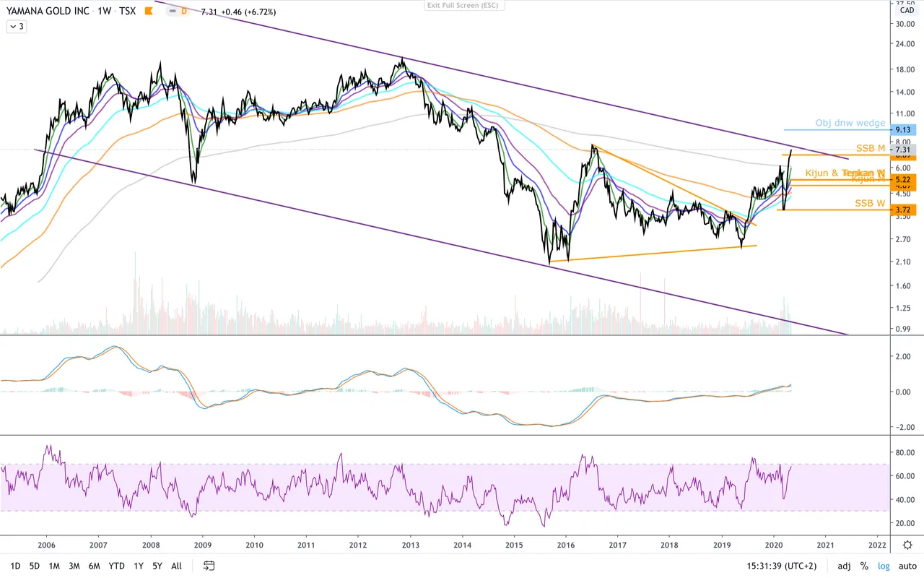Click the 2009 year label on time axis
Screen dimensions: 924x578
(x=202, y=545)
